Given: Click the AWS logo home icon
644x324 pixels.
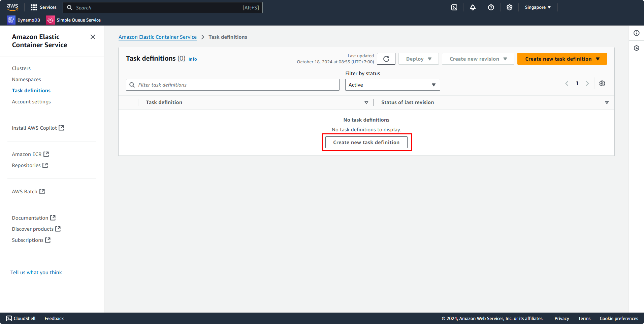Looking at the screenshot, I should pos(12,7).
